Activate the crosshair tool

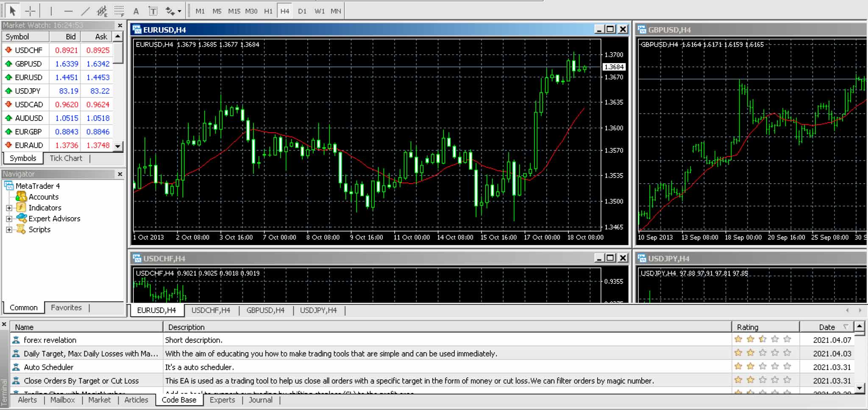30,11
